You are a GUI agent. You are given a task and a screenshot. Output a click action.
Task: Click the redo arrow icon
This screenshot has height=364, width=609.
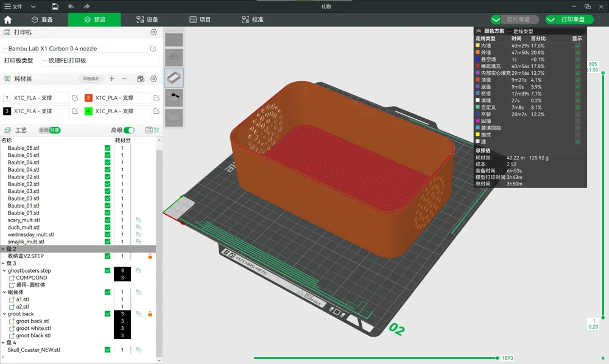point(86,6)
